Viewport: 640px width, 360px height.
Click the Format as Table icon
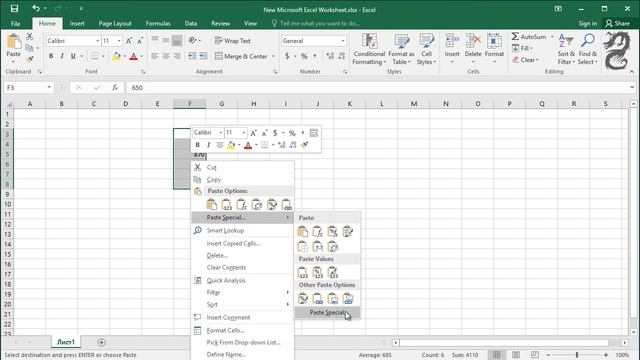click(x=402, y=41)
